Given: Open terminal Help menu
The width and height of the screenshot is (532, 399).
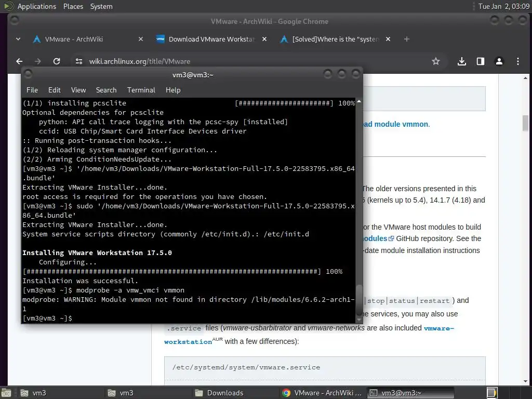Looking at the screenshot, I should [x=173, y=90].
